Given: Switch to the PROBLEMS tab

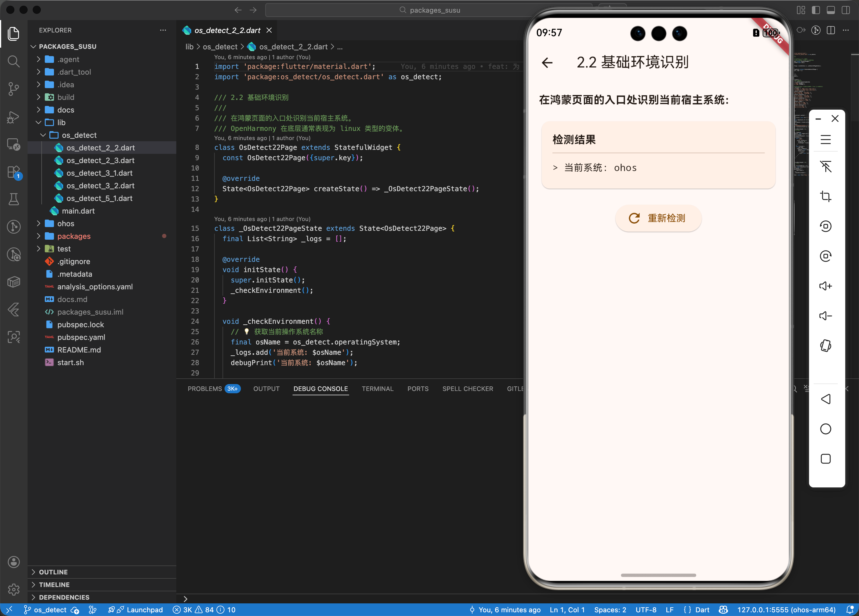Looking at the screenshot, I should click(204, 389).
